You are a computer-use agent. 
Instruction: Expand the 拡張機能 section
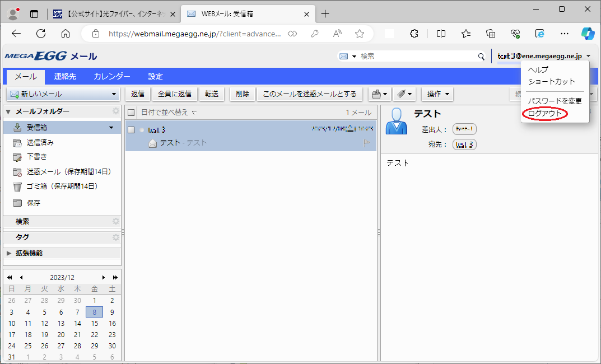click(9, 253)
